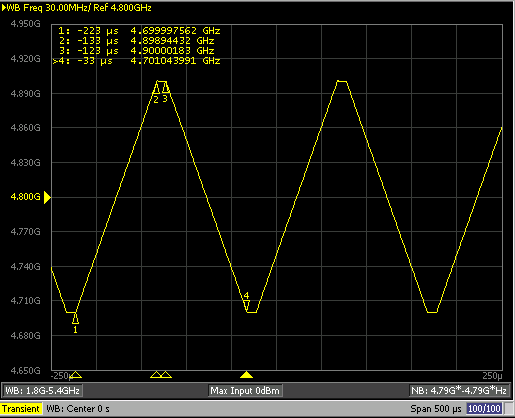Select marker 1 triangle on the trace
The image size is (515, 418).
tap(76, 318)
